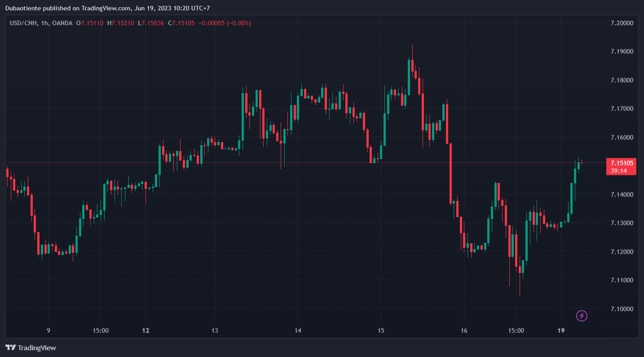
Task: Select date 16 on the time axis
Action: point(464,331)
